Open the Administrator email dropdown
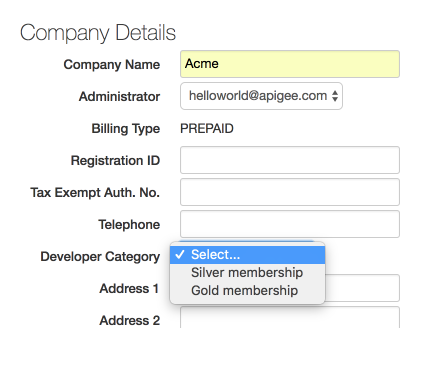The width and height of the screenshot is (427, 367). 261,96
